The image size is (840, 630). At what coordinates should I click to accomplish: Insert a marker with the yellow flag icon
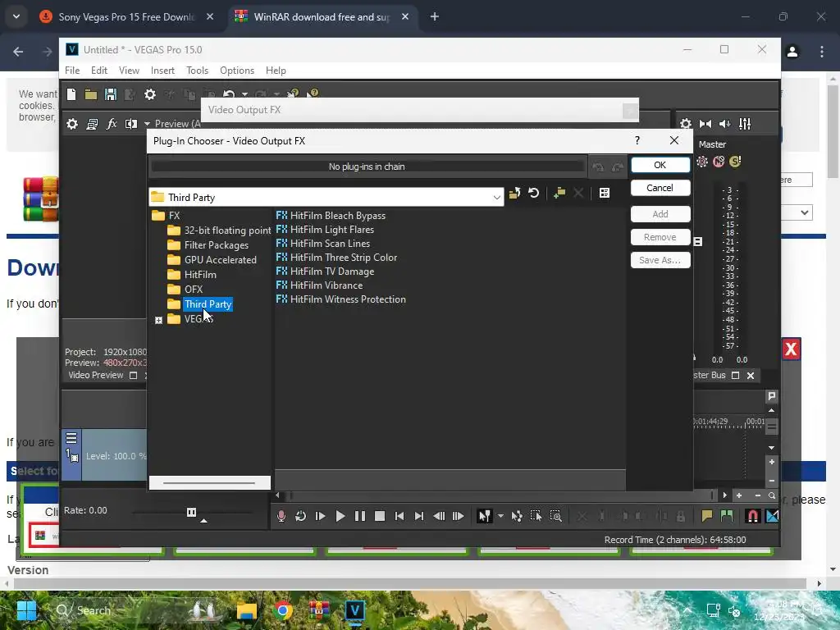pos(707,516)
